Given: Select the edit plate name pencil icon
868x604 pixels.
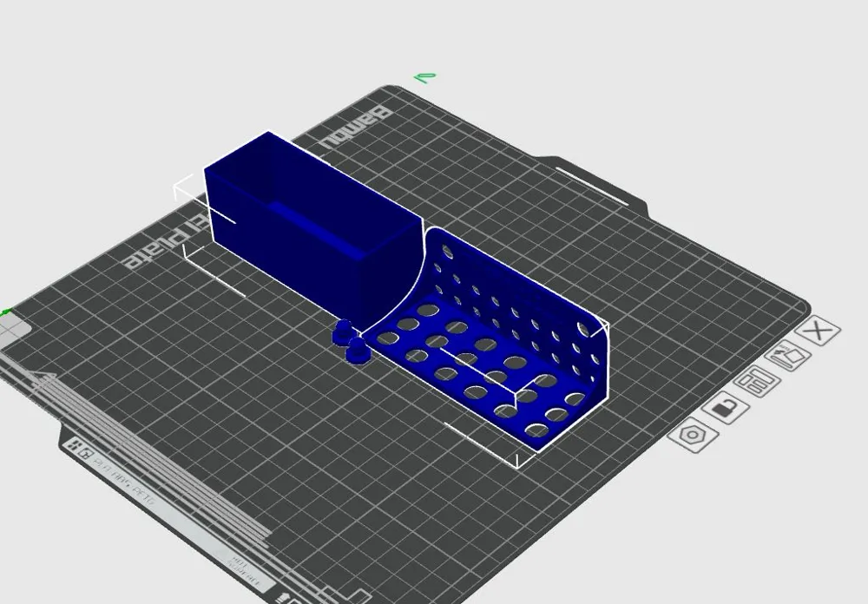Looking at the screenshot, I should 786,355.
